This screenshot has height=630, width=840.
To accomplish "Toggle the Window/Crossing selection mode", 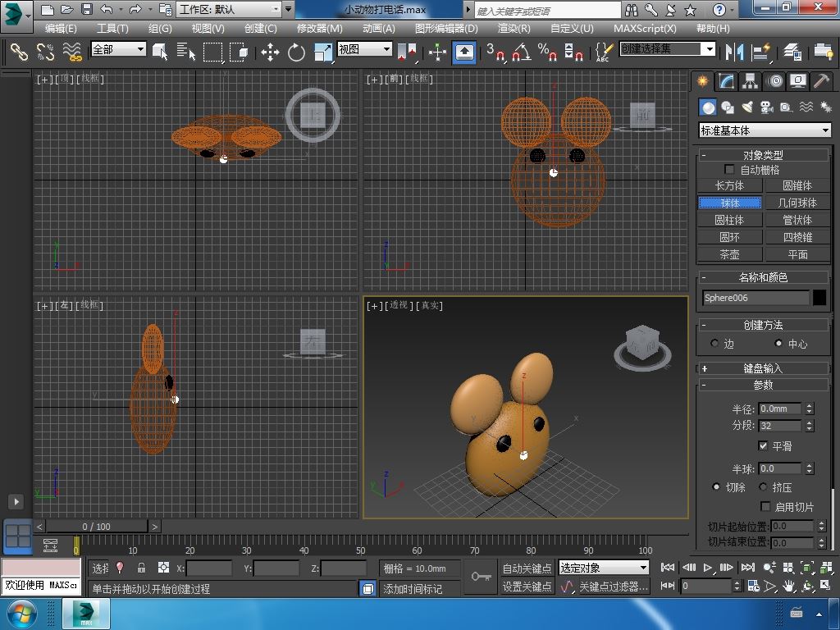I will click(x=239, y=52).
